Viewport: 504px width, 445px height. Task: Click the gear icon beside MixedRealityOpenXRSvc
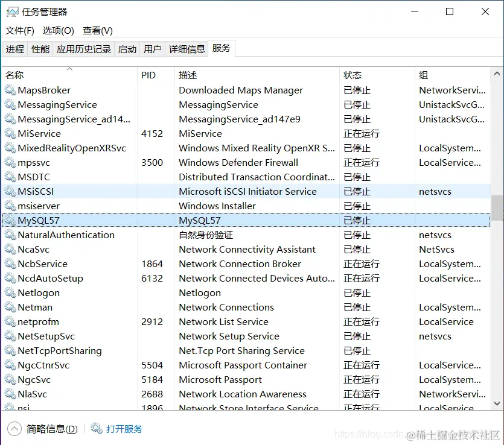click(x=10, y=148)
